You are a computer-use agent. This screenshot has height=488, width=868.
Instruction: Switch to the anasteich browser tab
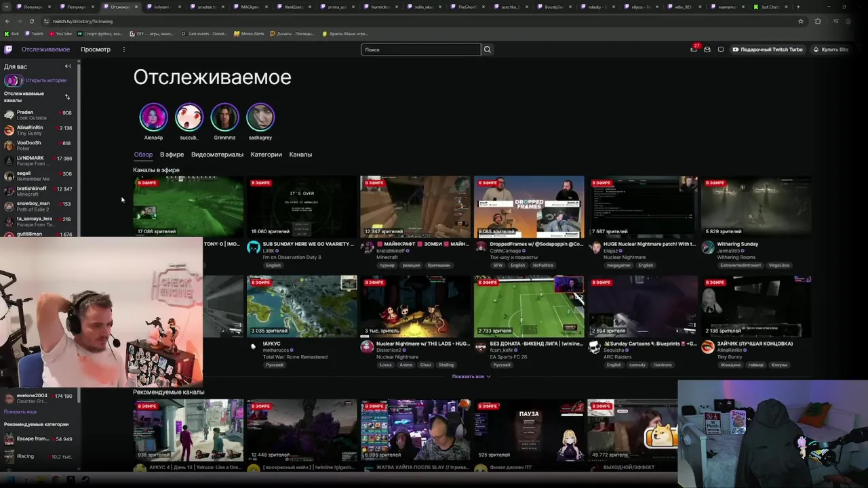[x=205, y=7]
